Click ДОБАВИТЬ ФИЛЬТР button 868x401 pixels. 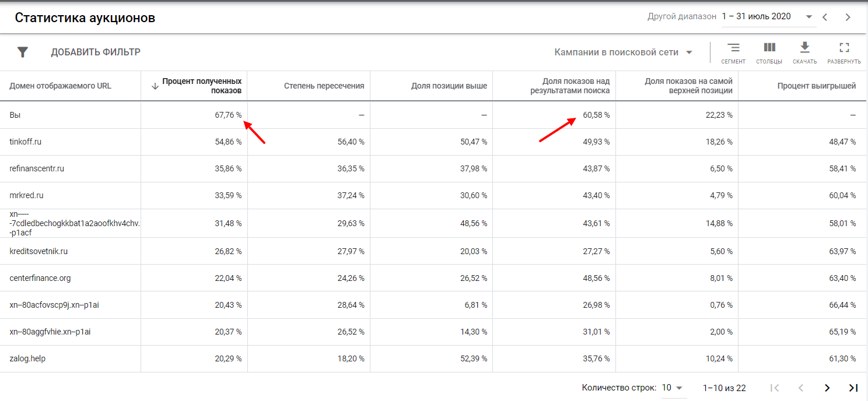[x=96, y=52]
